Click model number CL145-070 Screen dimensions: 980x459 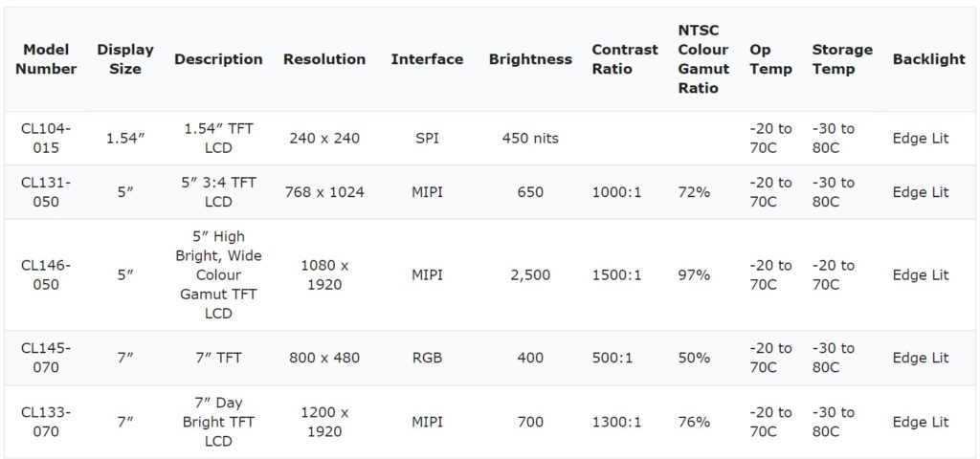pos(46,358)
